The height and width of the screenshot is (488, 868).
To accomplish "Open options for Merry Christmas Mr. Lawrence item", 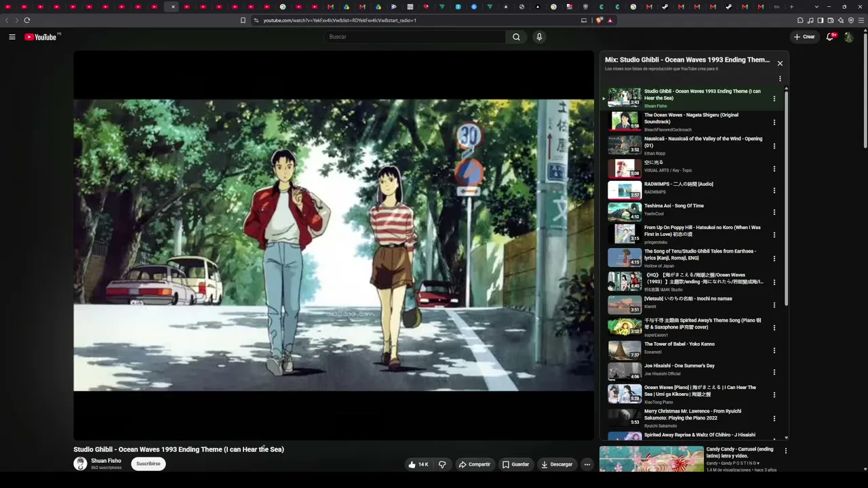I will tap(774, 418).
